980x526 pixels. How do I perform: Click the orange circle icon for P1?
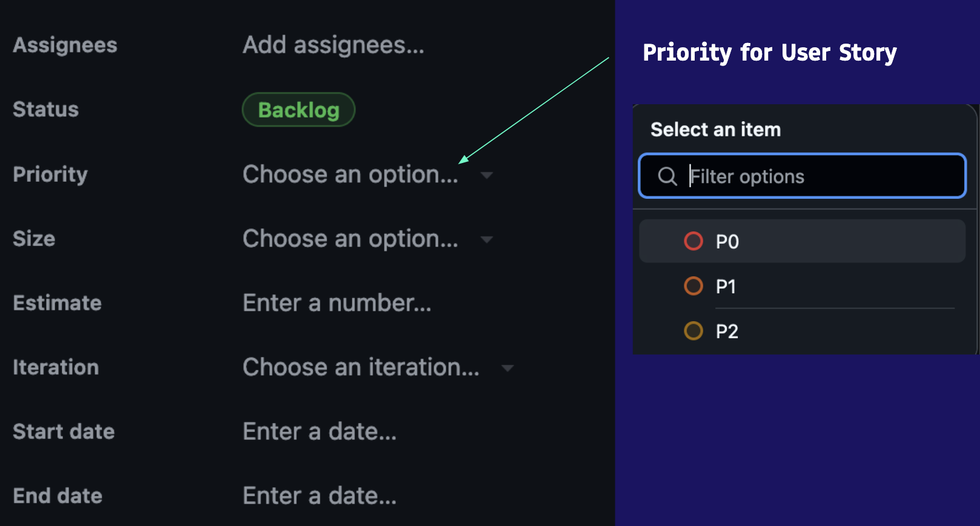pyautogui.click(x=694, y=286)
